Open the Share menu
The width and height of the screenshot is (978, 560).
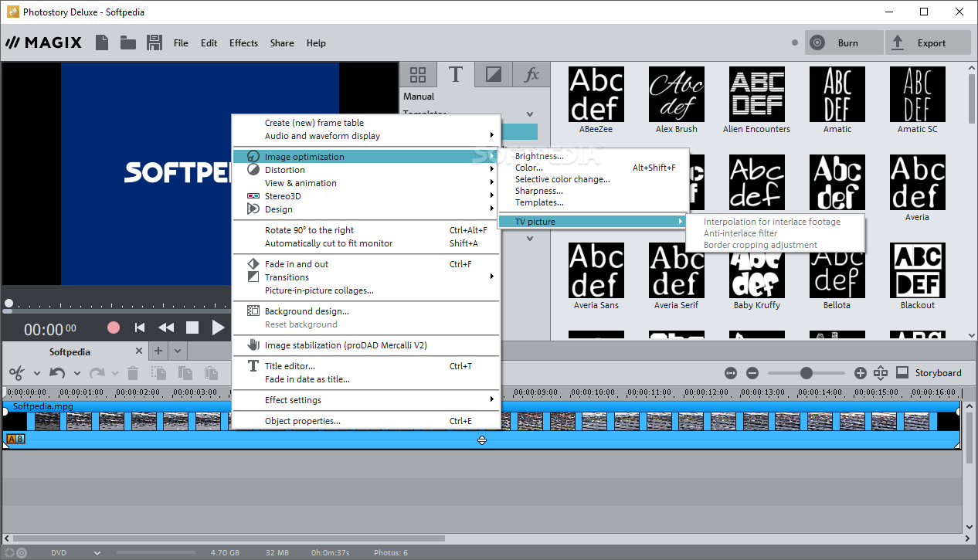point(282,43)
